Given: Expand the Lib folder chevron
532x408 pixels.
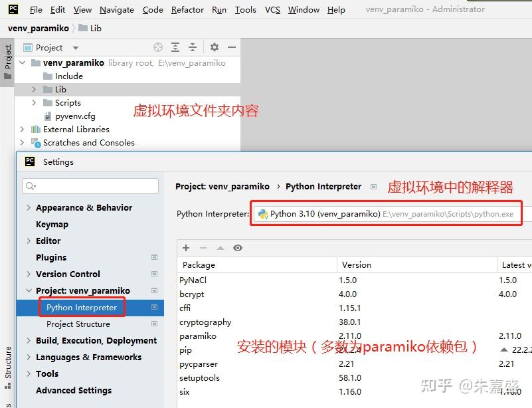Looking at the screenshot, I should pos(34,89).
